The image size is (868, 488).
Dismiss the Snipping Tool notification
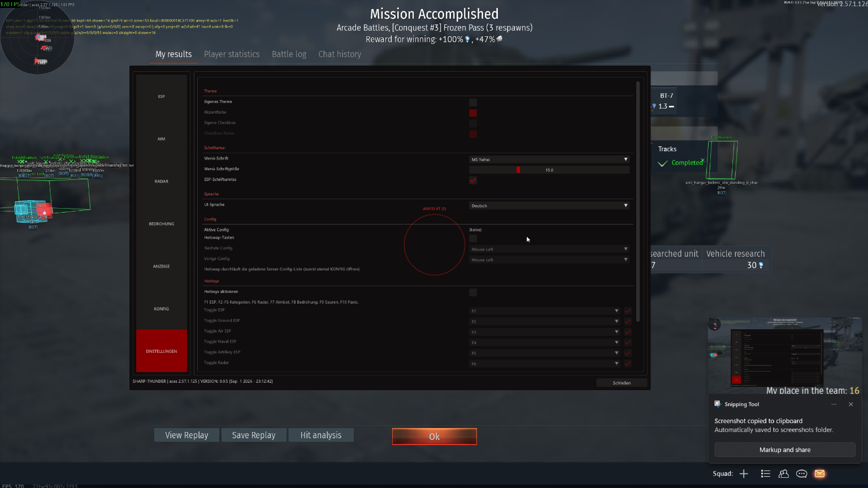pyautogui.click(x=851, y=404)
